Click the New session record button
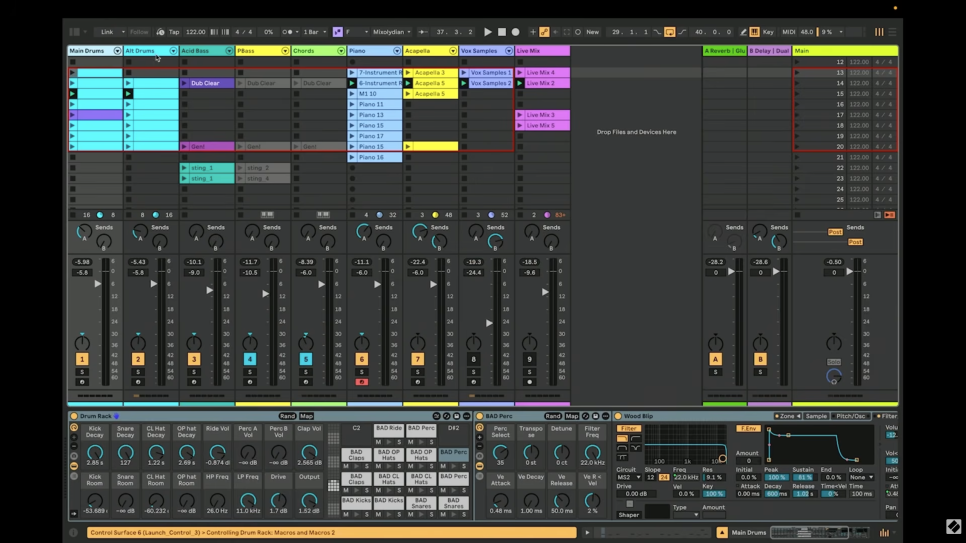 click(x=592, y=32)
